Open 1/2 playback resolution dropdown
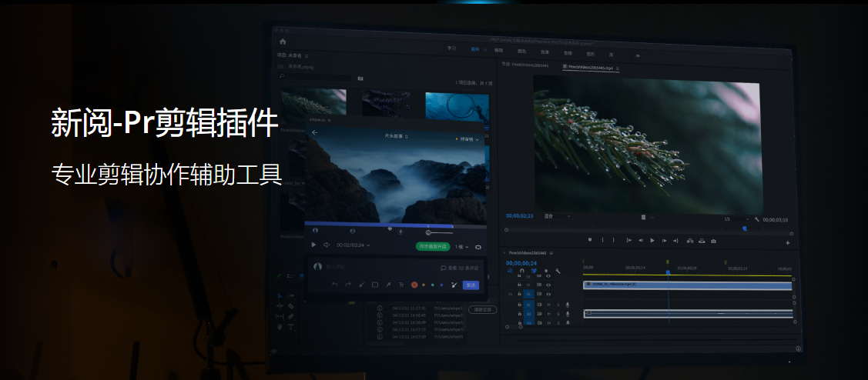The width and height of the screenshot is (868, 380). [737, 219]
